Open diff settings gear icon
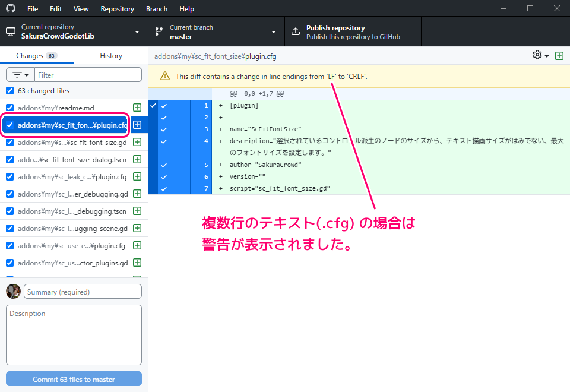Screen dimensions: 570x392 coord(537,55)
